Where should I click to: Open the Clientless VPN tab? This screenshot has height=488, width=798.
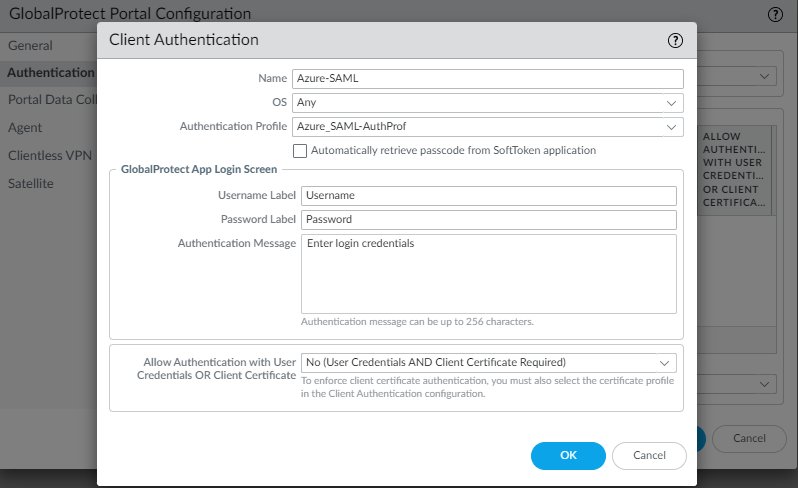(x=47, y=156)
